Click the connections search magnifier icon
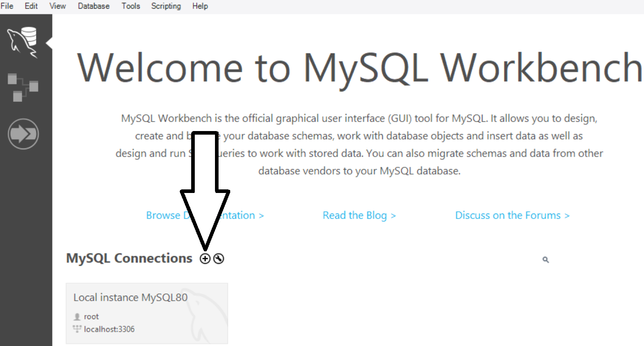 click(x=546, y=259)
